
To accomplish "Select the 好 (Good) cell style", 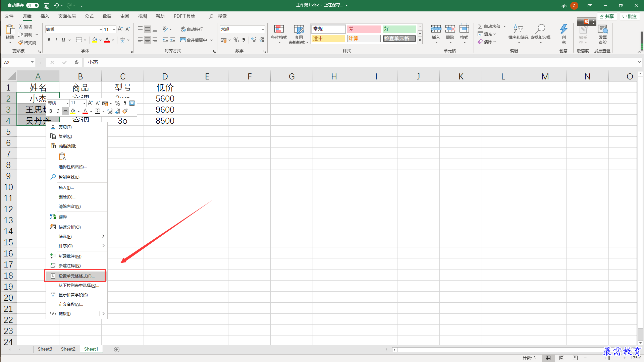I will pos(399,29).
